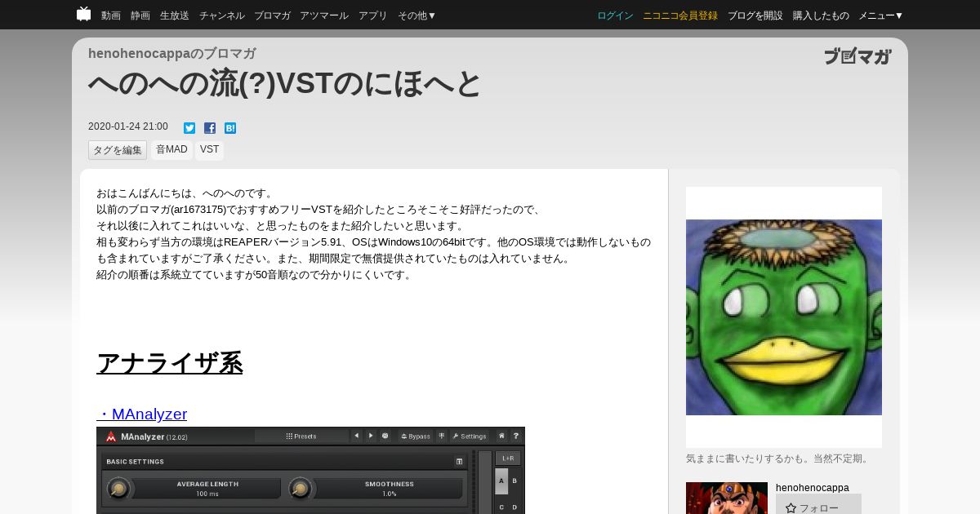Image resolution: width=980 pixels, height=514 pixels.
Task: Select the B slot in MAnalyzer
Action: [x=514, y=481]
